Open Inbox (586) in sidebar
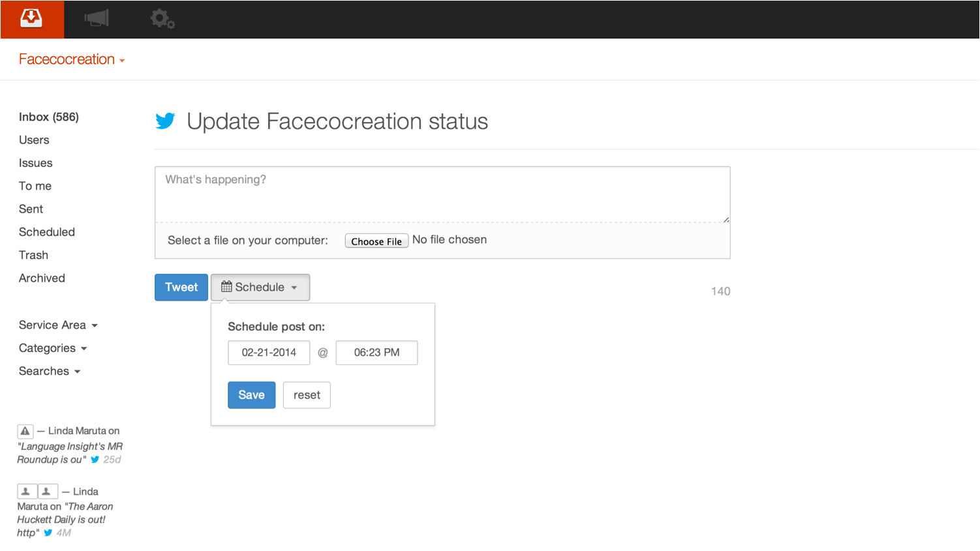Viewport: 980px width, 551px height. pos(49,117)
